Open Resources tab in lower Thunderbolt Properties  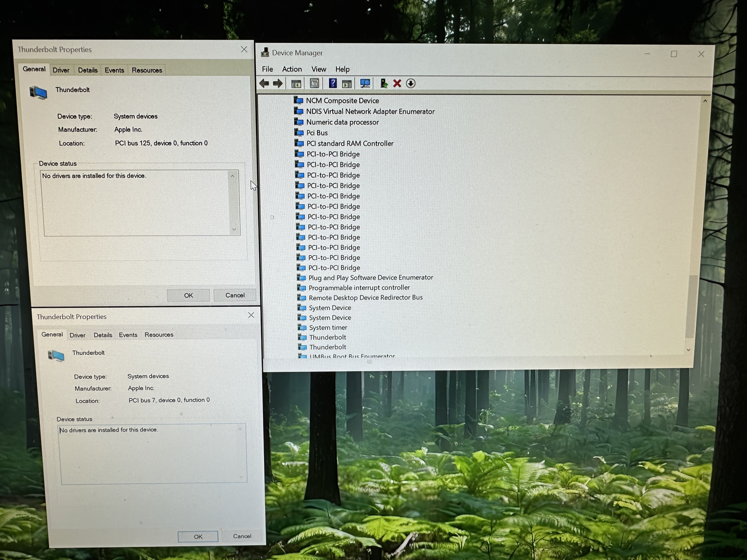pyautogui.click(x=159, y=335)
